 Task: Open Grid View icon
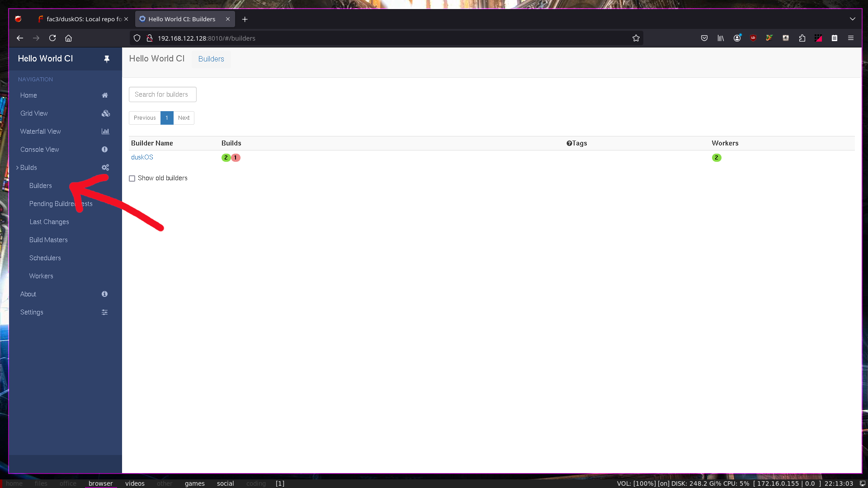click(x=105, y=113)
